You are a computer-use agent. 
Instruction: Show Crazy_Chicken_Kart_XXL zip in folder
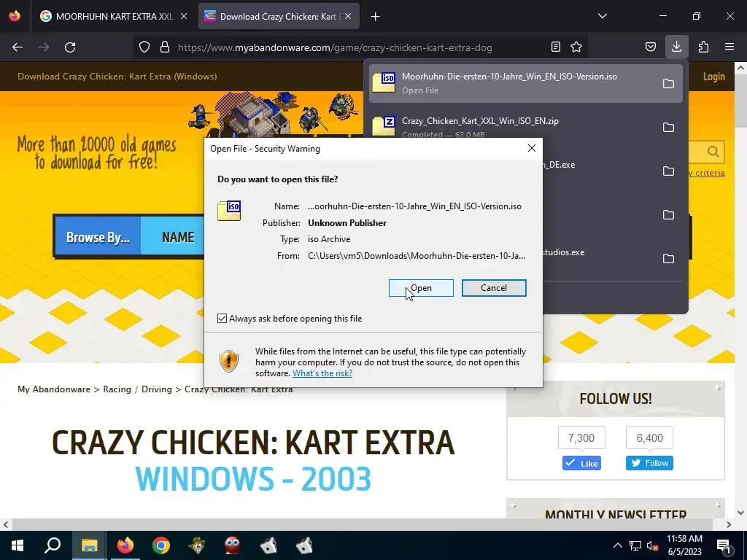click(x=668, y=127)
